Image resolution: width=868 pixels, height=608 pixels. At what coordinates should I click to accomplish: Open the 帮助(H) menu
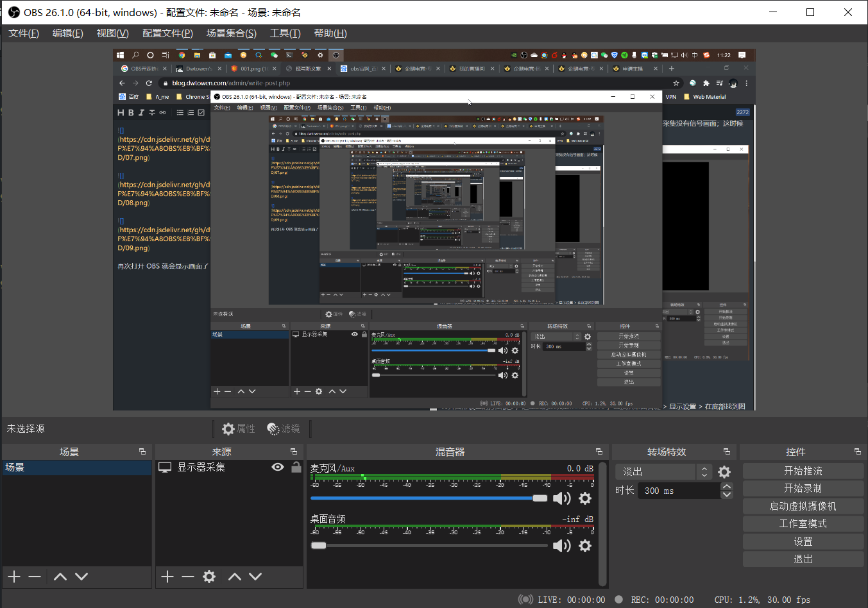click(x=330, y=33)
